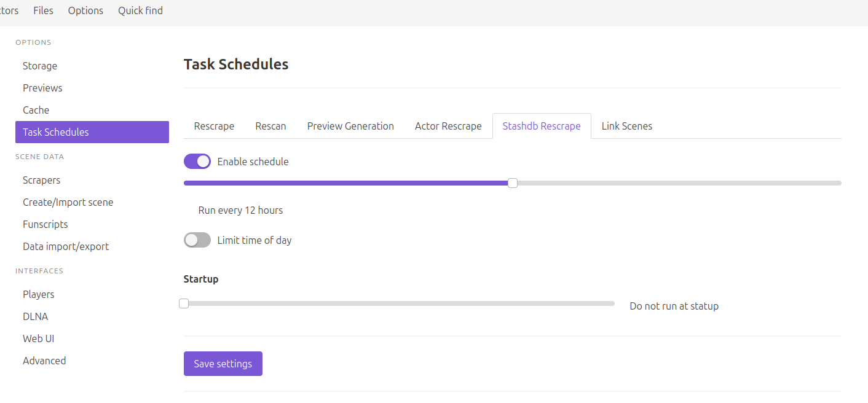Click Quick find in top bar

click(140, 10)
